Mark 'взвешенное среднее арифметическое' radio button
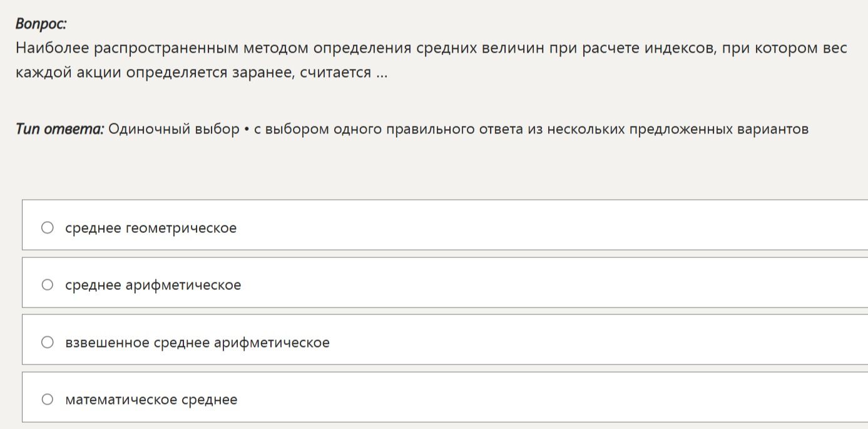The width and height of the screenshot is (868, 429). [48, 342]
